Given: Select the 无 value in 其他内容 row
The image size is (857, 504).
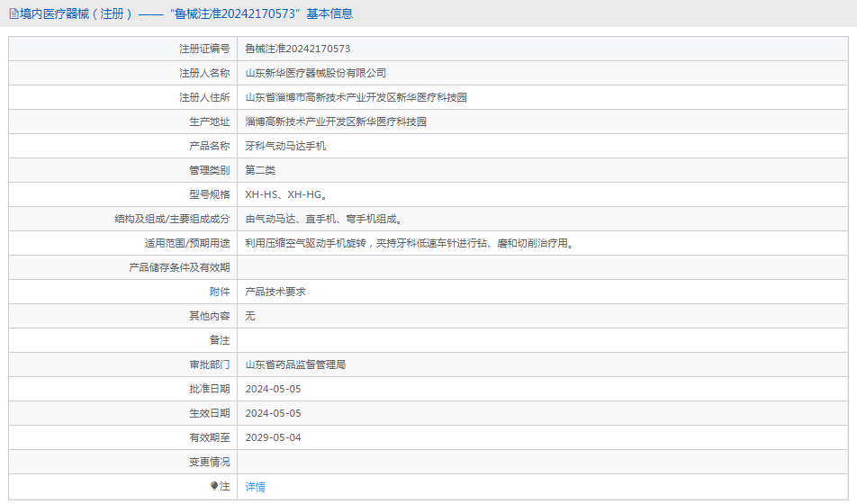Looking at the screenshot, I should click(250, 316).
